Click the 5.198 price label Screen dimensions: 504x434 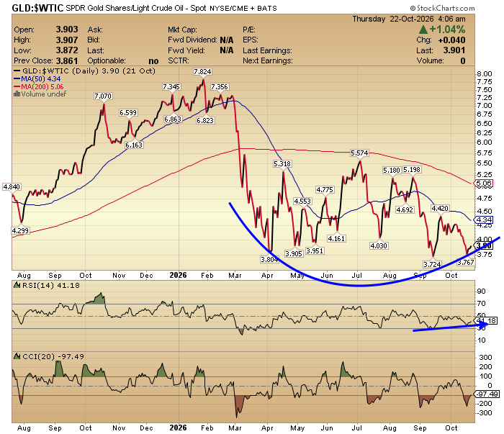tap(412, 170)
